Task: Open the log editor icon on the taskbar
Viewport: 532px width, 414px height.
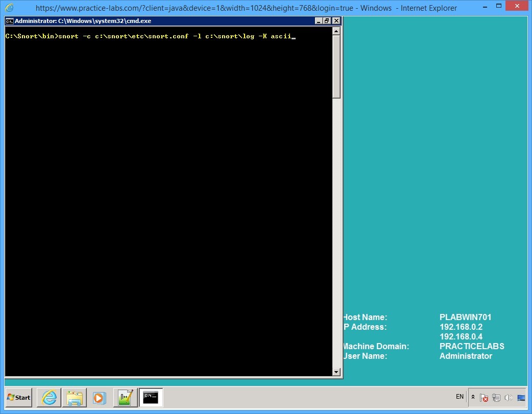Action: pos(126,397)
